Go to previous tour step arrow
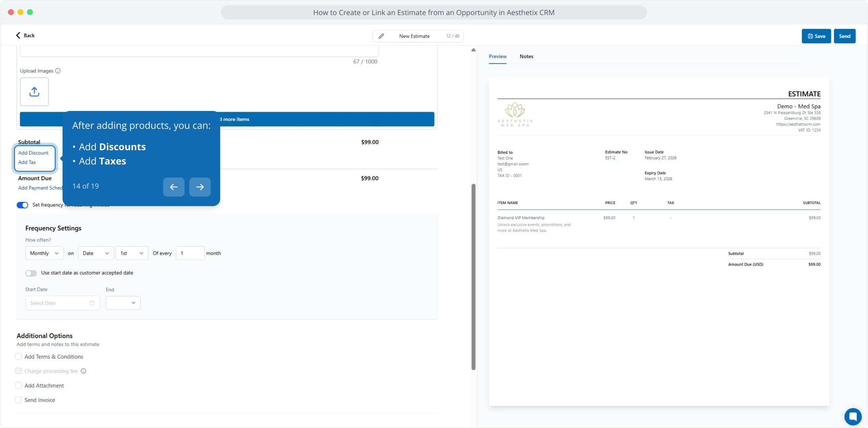Viewport: 868px width, 428px height. pyautogui.click(x=173, y=187)
